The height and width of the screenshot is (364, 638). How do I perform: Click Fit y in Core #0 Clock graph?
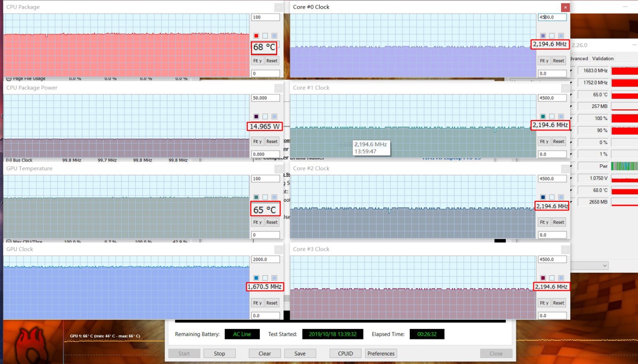(x=544, y=61)
